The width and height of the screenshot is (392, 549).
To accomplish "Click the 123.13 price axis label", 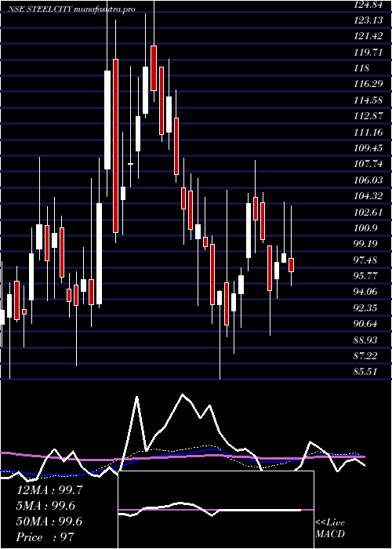I will [368, 20].
